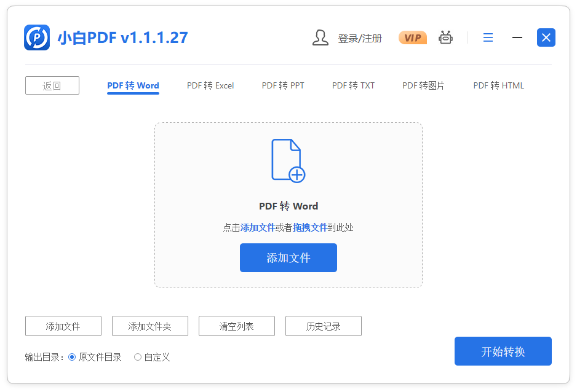Close the 小白PDF window

click(546, 37)
